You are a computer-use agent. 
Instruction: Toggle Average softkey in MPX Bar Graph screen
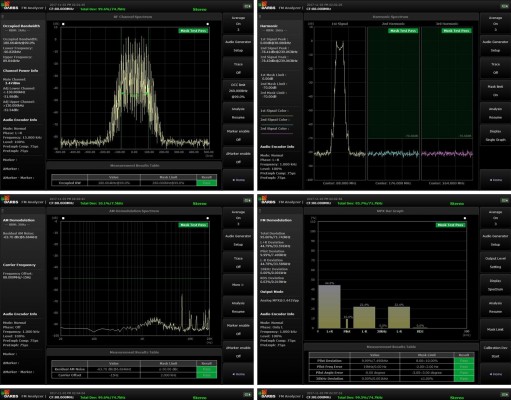pos(495,218)
